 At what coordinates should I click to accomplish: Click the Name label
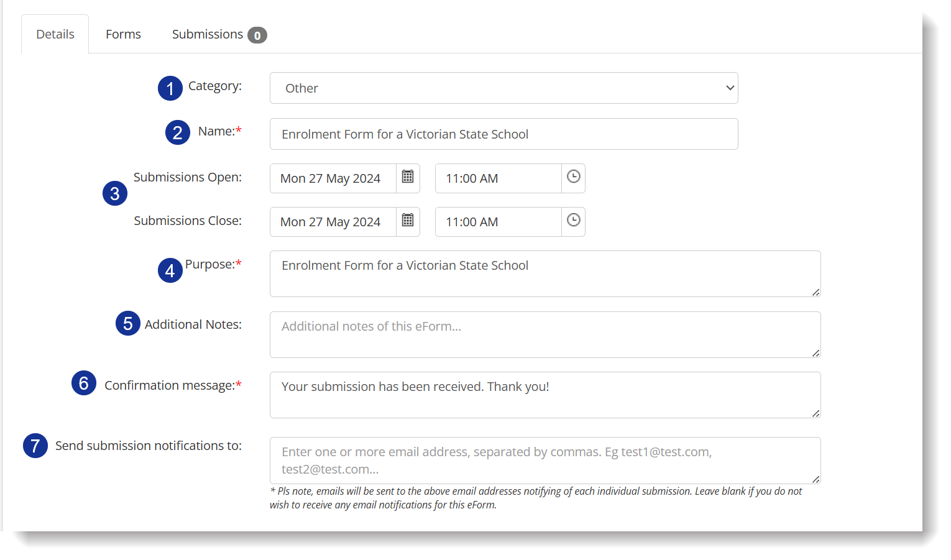[x=219, y=131]
